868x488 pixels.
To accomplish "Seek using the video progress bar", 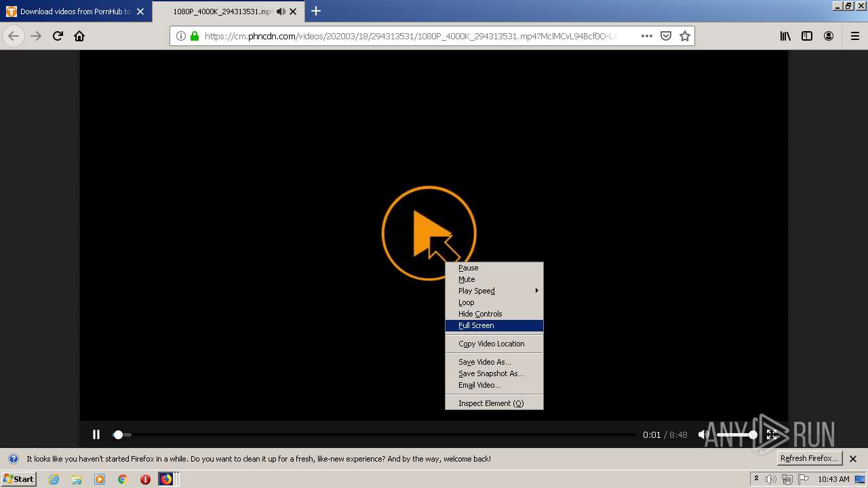I will [x=375, y=434].
